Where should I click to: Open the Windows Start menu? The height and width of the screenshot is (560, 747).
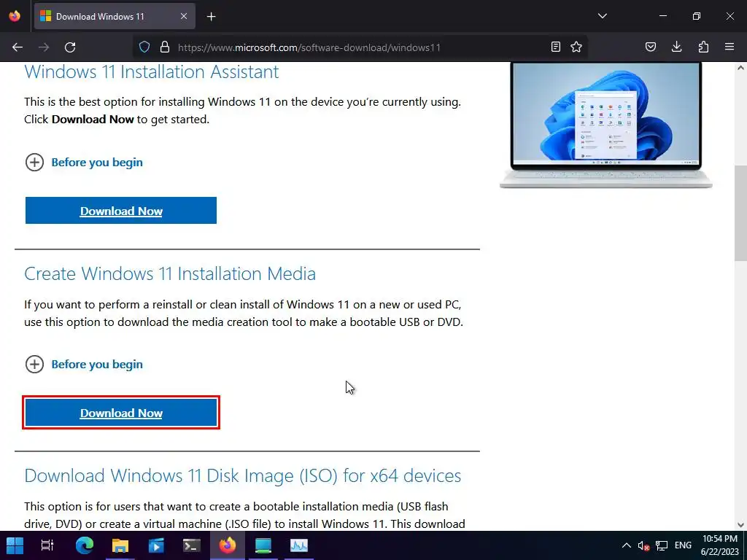click(15, 545)
